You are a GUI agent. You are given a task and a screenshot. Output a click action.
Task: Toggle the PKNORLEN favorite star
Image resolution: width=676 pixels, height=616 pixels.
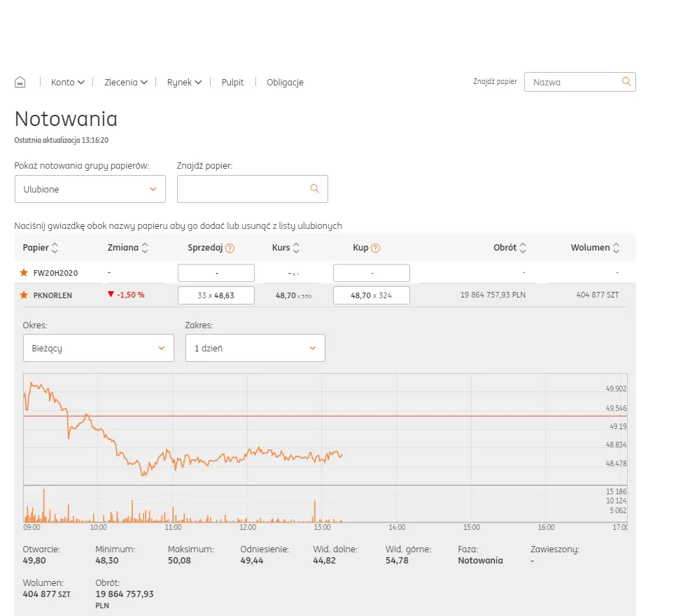click(x=24, y=295)
